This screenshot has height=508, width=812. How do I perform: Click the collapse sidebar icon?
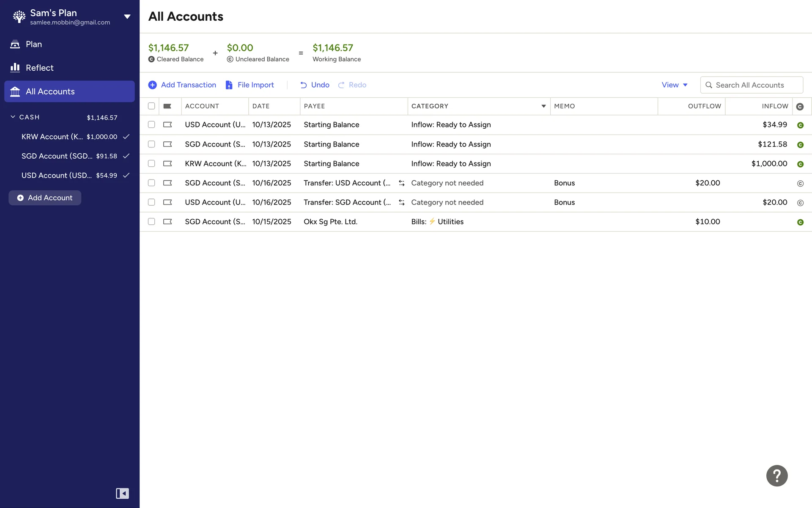(122, 493)
